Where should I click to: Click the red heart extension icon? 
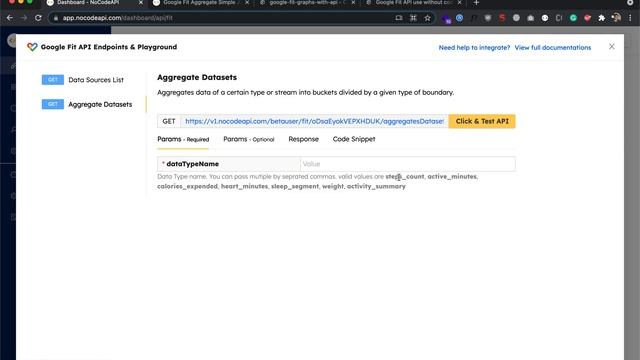[x=587, y=18]
